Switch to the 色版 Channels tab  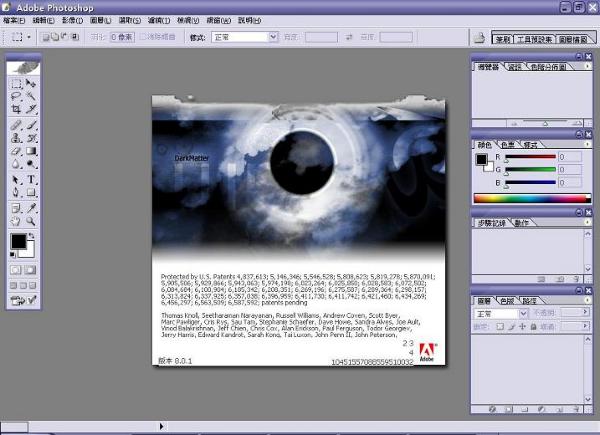pos(507,301)
